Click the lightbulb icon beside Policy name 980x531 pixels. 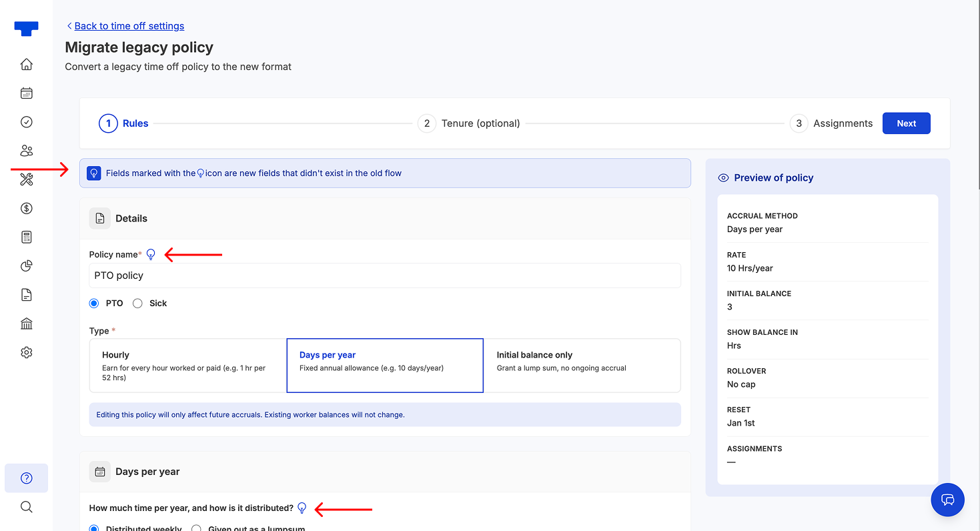point(151,254)
